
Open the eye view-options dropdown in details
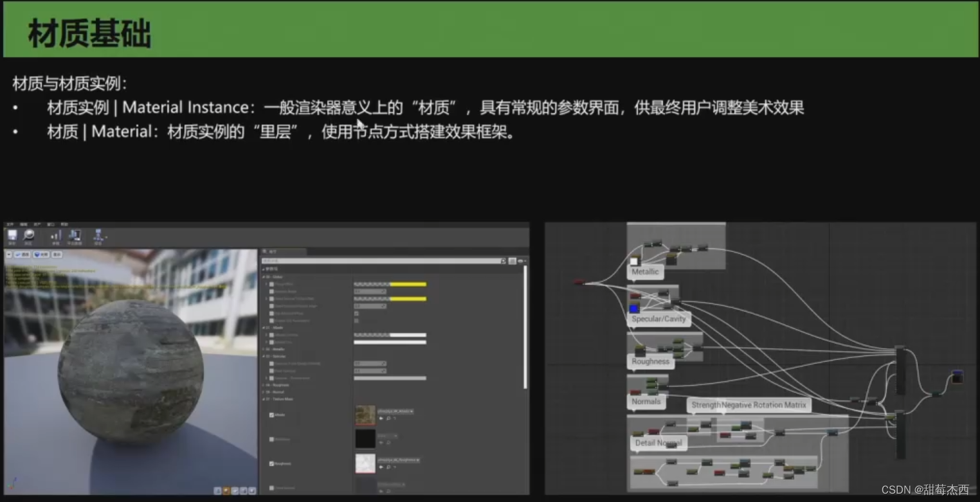pyautogui.click(x=522, y=261)
